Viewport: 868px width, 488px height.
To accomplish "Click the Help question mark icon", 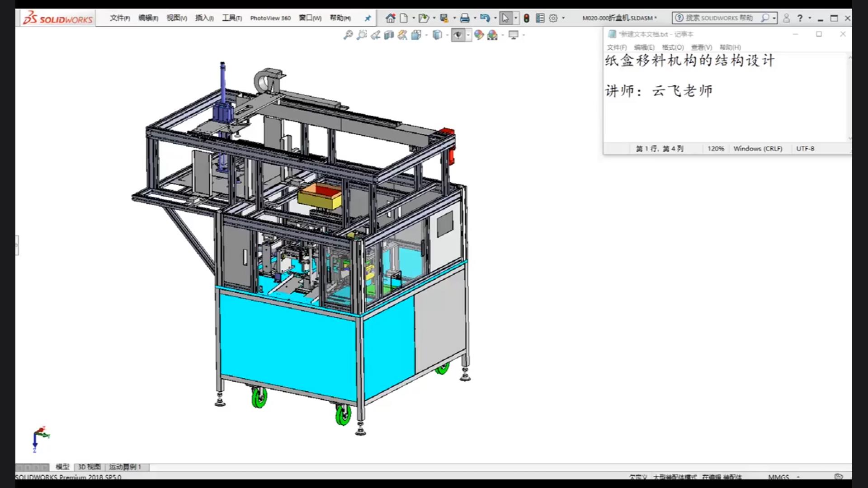I will coord(800,18).
